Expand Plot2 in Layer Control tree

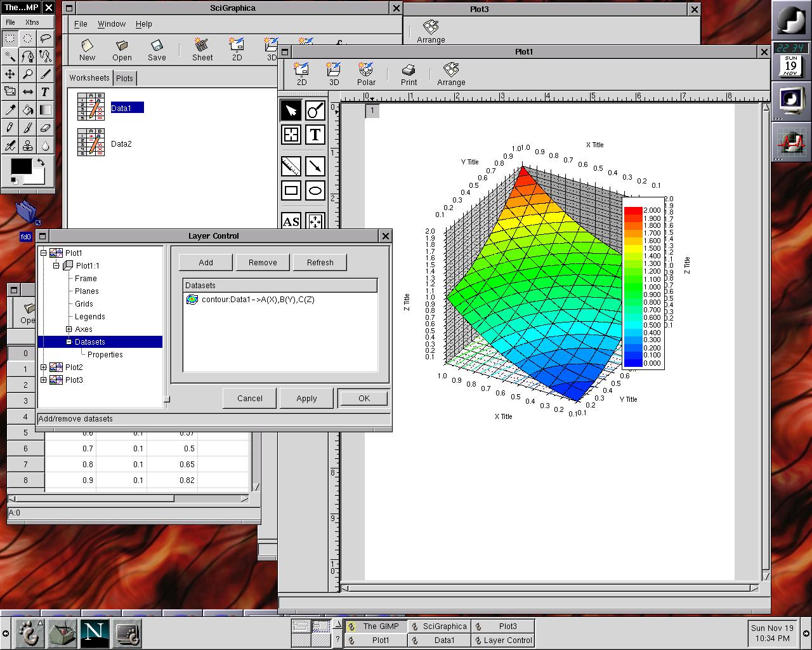tap(44, 368)
